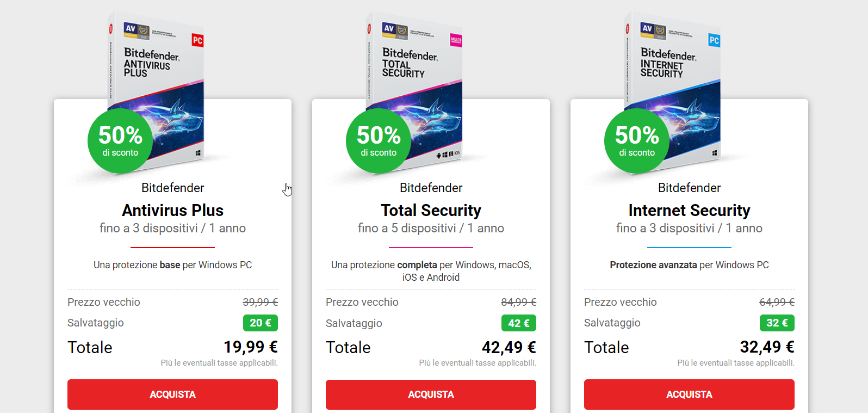Click the green 32 € savings badge

click(777, 323)
